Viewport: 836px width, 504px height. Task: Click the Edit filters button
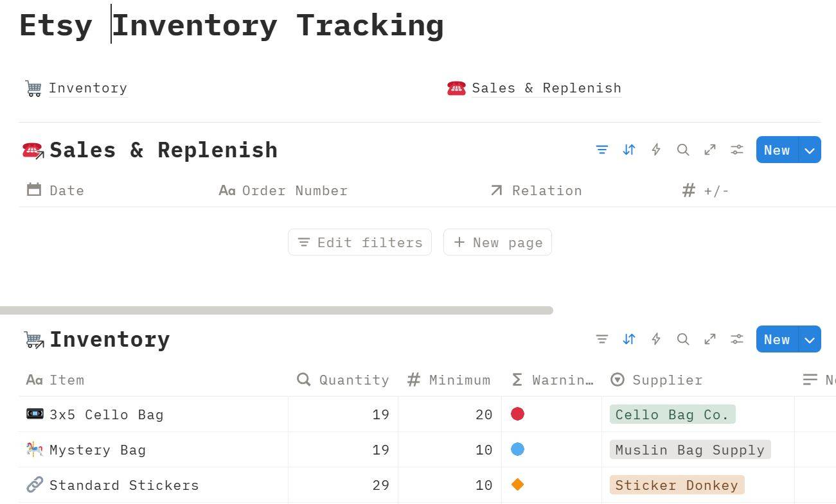360,243
